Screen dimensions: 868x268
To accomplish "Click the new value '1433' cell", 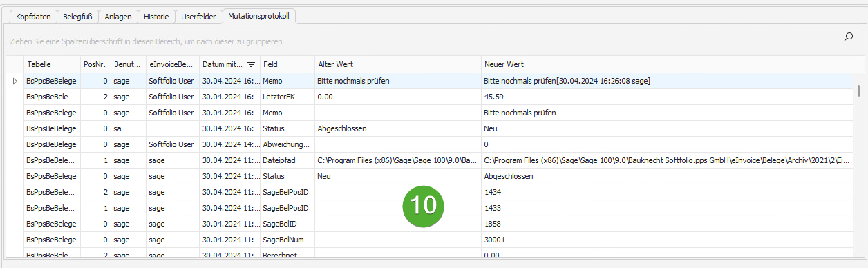I will [667, 208].
